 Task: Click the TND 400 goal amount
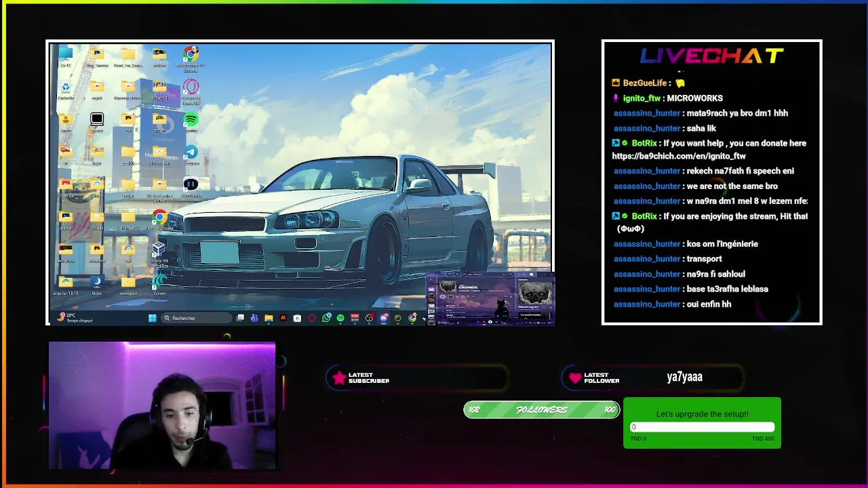click(763, 439)
